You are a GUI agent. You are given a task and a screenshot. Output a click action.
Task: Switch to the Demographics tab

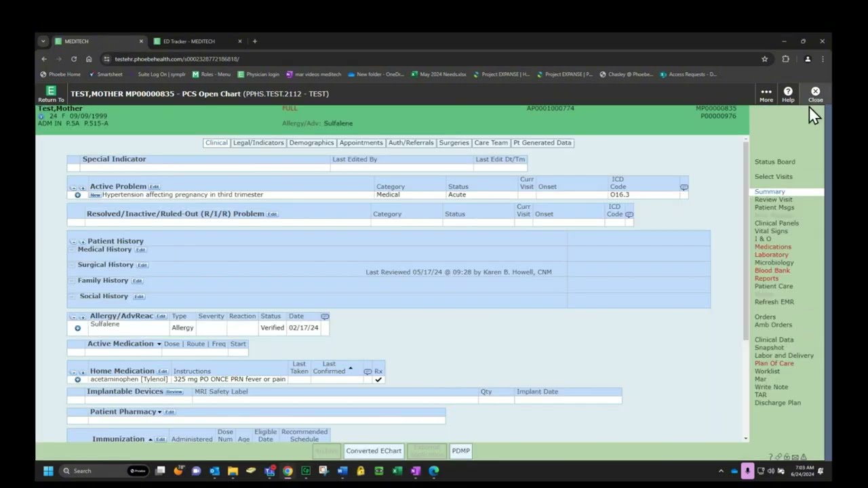[311, 143]
